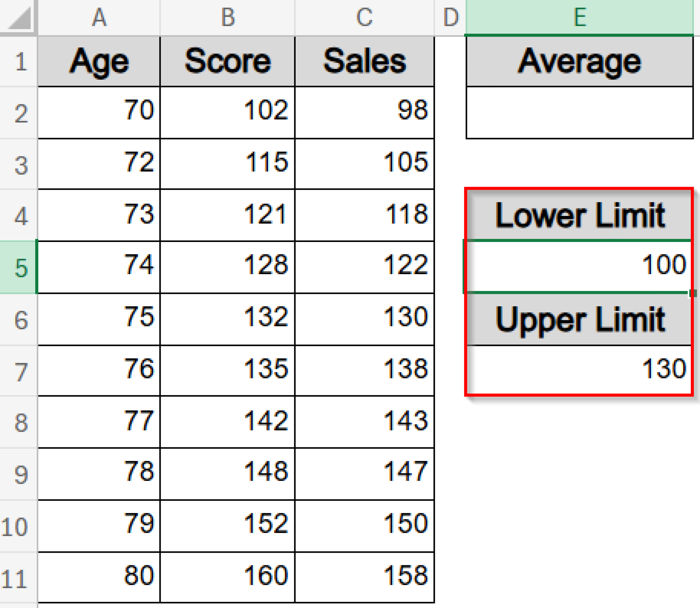The width and height of the screenshot is (700, 608).
Task: Select column header E
Action: coord(581,17)
